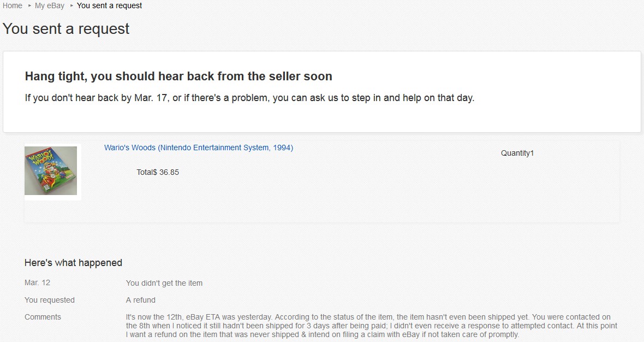The height and width of the screenshot is (342, 644).
Task: Click the breadcrumb arrow after Home
Action: click(x=29, y=5)
